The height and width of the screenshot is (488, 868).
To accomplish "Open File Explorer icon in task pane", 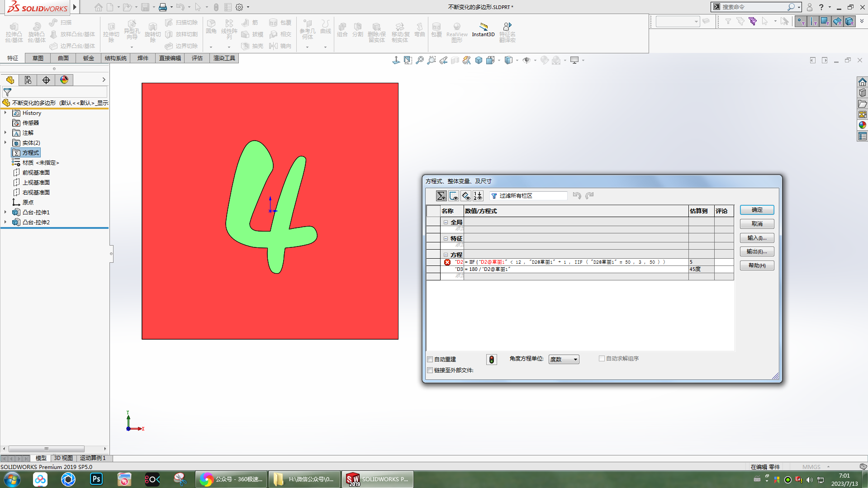I will 863,104.
